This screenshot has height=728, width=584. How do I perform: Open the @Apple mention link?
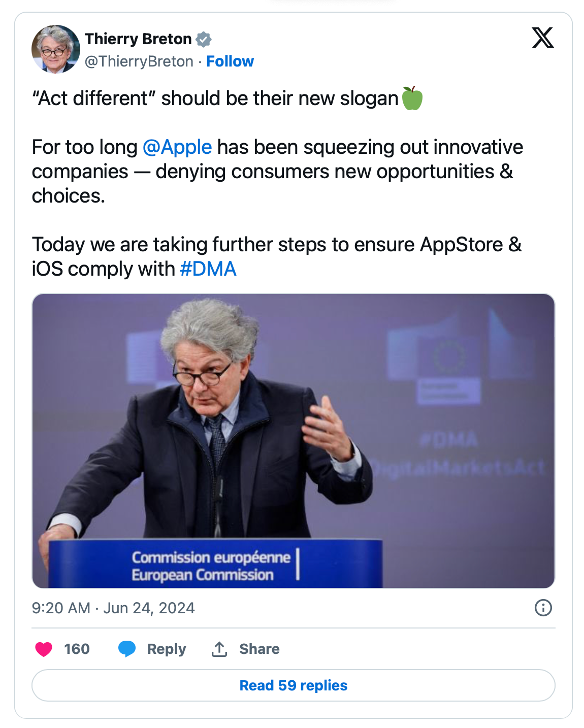[177, 147]
